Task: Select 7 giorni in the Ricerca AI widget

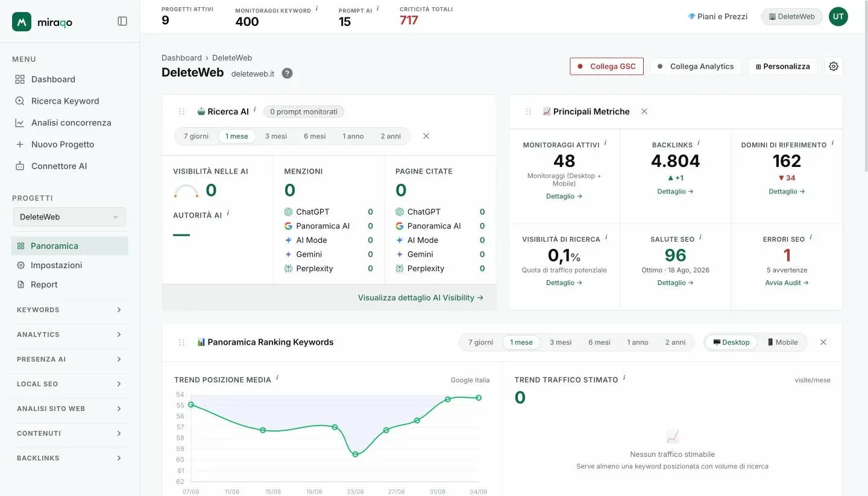Action: tap(196, 136)
